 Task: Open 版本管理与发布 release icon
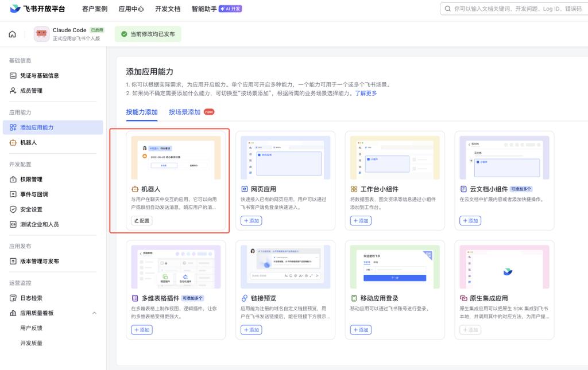pyautogui.click(x=12, y=261)
